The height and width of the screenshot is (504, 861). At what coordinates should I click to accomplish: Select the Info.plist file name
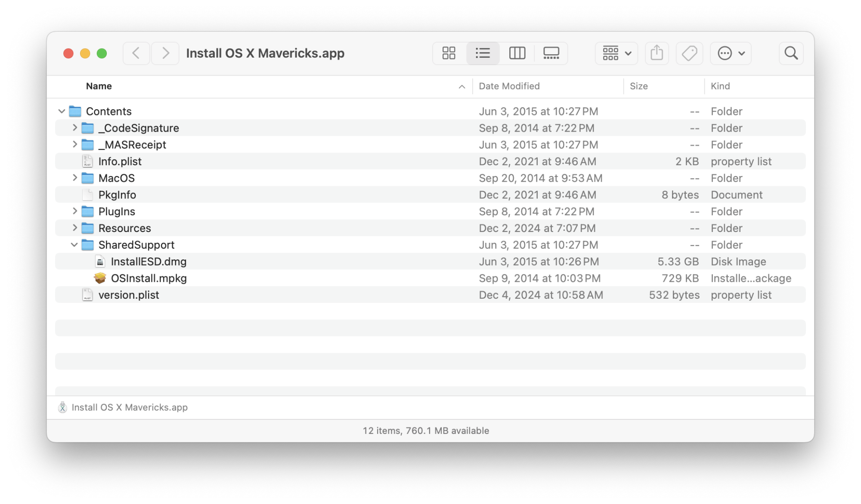(x=120, y=161)
